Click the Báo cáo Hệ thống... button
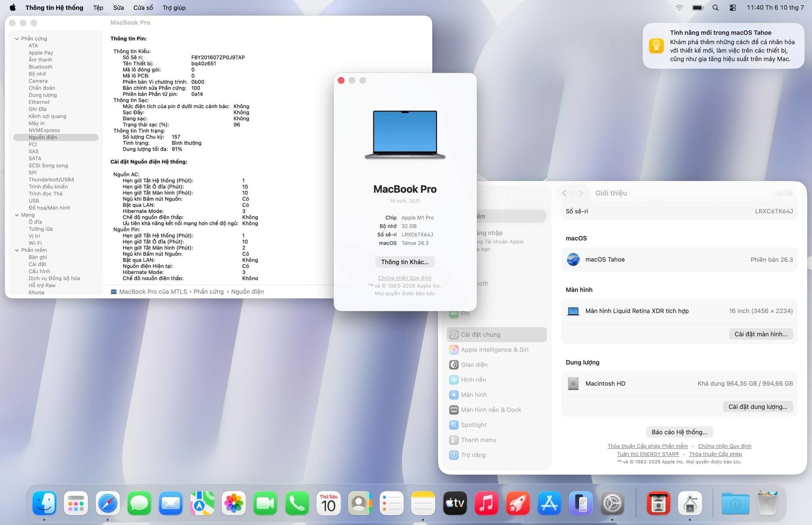Viewport: 812px width, 525px height. [679, 432]
